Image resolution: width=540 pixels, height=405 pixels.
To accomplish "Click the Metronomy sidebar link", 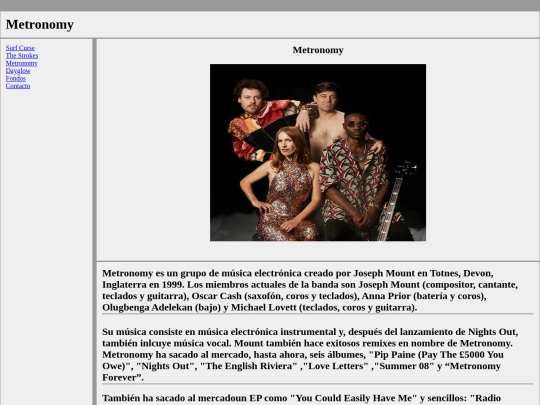I will tap(21, 63).
